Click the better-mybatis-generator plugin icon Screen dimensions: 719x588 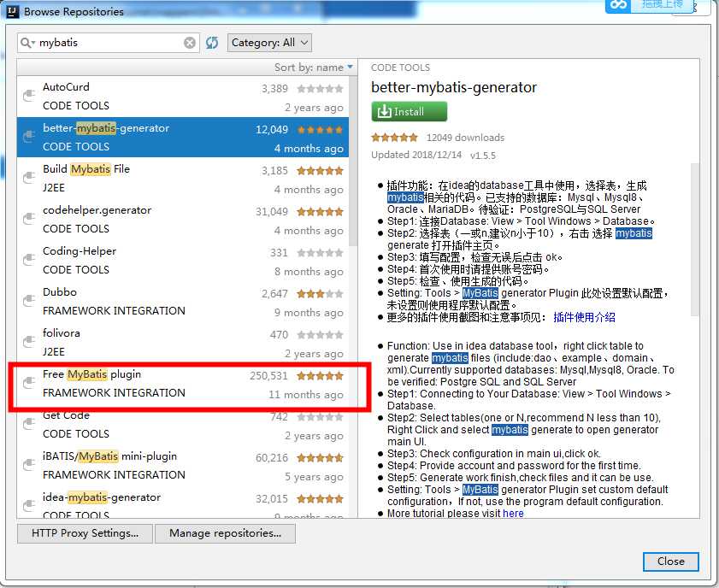29,137
